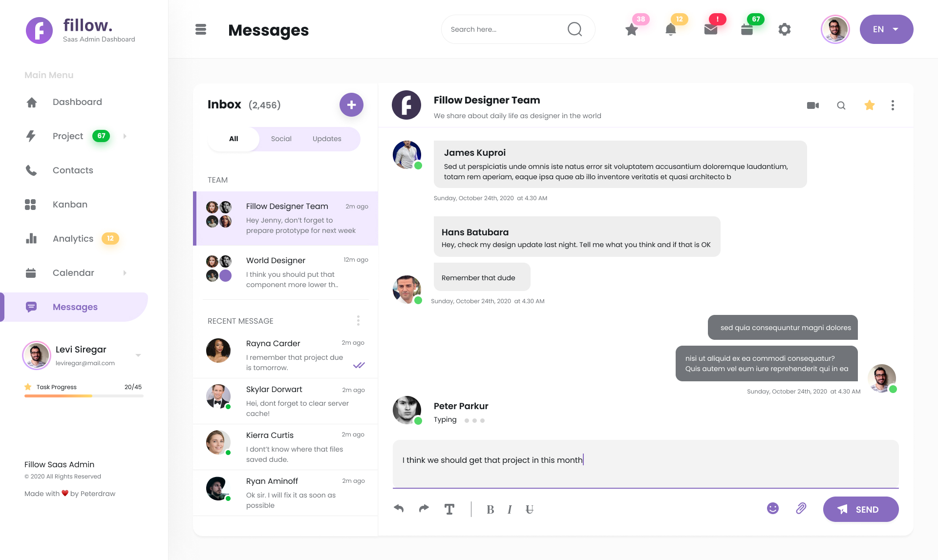Toggle italic text formatting

coord(510,510)
